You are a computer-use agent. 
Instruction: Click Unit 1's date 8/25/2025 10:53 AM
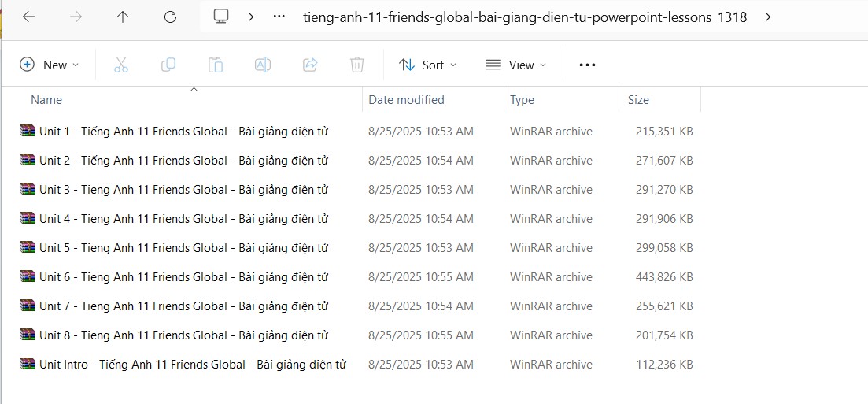click(421, 132)
